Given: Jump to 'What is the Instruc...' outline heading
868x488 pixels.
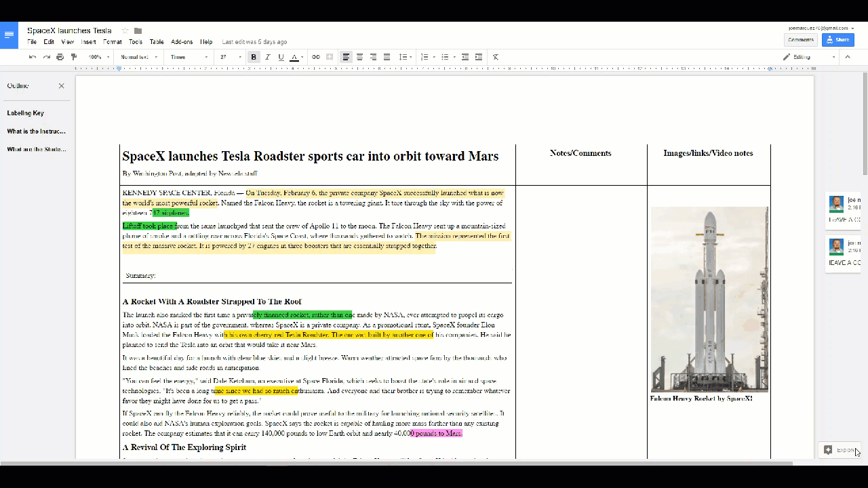Looking at the screenshot, I should [x=37, y=131].
